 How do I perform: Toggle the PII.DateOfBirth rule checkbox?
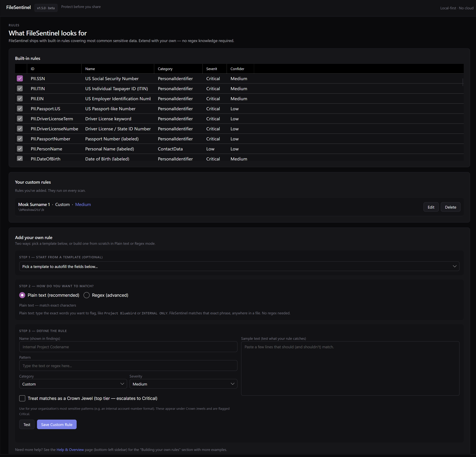click(x=20, y=158)
